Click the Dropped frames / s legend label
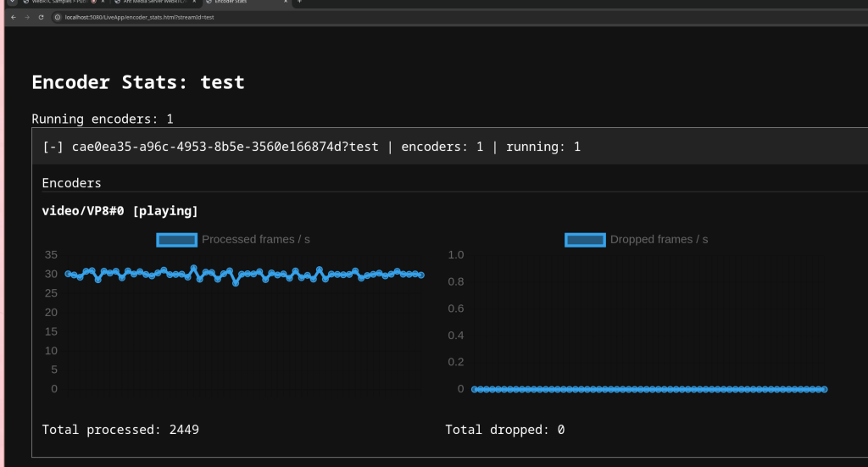 (x=659, y=240)
